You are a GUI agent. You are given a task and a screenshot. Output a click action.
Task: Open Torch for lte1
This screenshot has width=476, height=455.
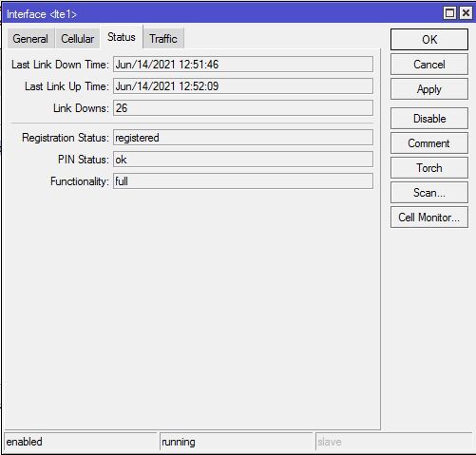point(429,168)
